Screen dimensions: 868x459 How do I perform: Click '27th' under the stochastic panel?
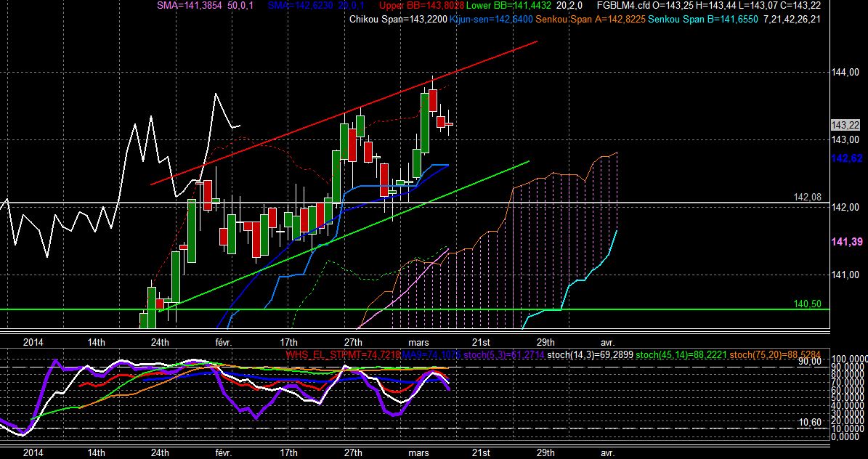tap(353, 452)
